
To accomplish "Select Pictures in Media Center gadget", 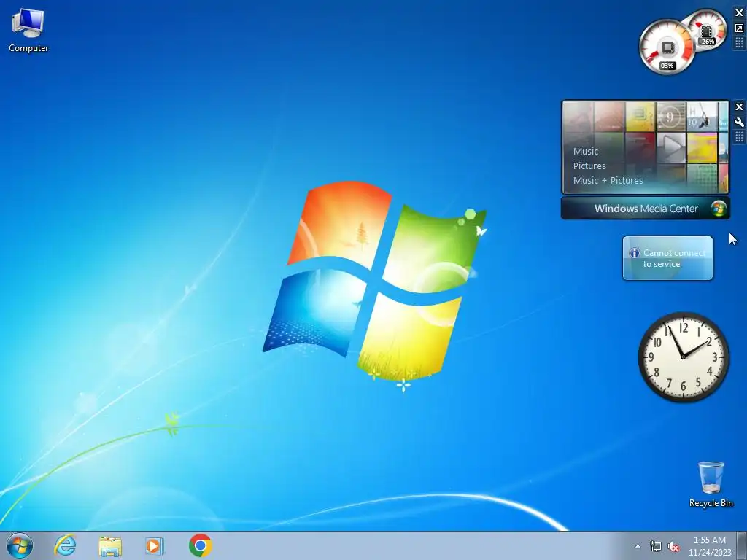I will pyautogui.click(x=589, y=166).
